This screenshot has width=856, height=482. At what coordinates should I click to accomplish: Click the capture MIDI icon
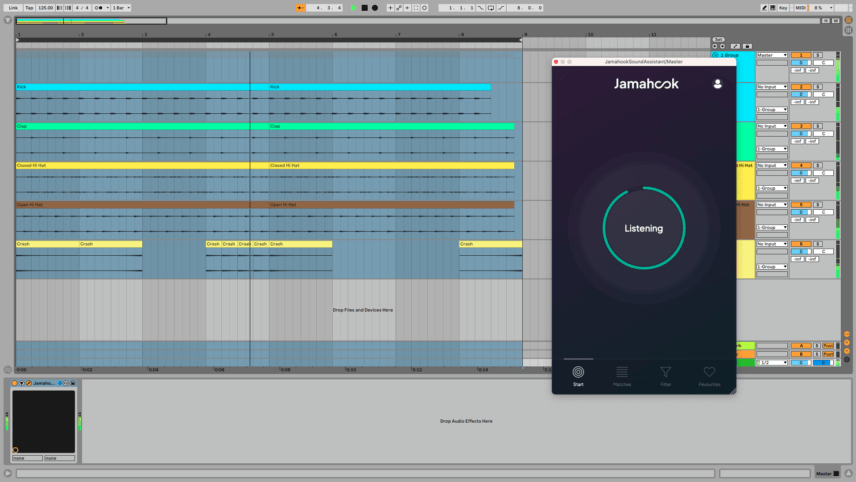416,8
